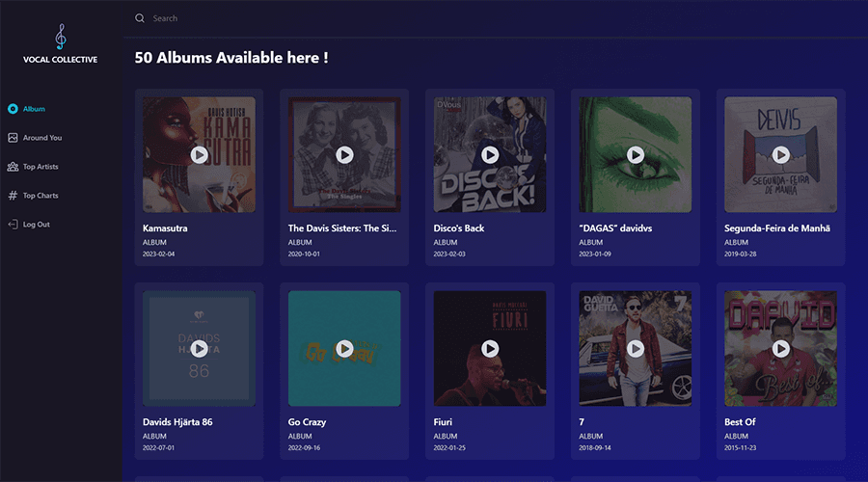Click the date 2020-10-01
Screen dimensions: 868x482
304,254
